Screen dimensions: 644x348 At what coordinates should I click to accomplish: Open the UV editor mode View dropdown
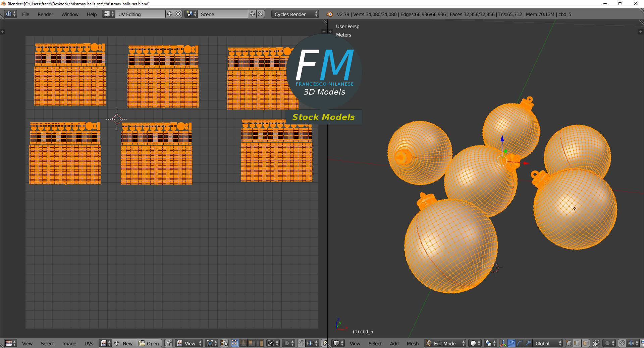coord(189,343)
